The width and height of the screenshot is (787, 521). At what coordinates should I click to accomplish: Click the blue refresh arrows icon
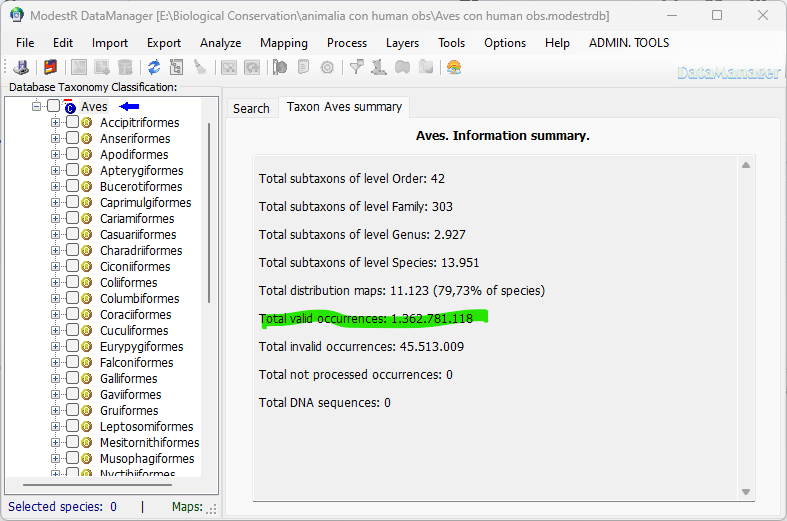coord(154,67)
